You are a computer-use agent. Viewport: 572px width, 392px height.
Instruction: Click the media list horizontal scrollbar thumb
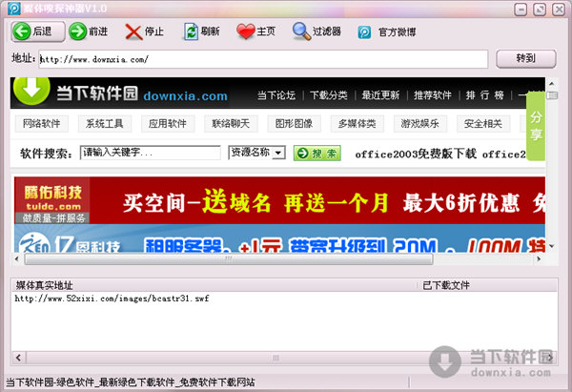click(277, 358)
